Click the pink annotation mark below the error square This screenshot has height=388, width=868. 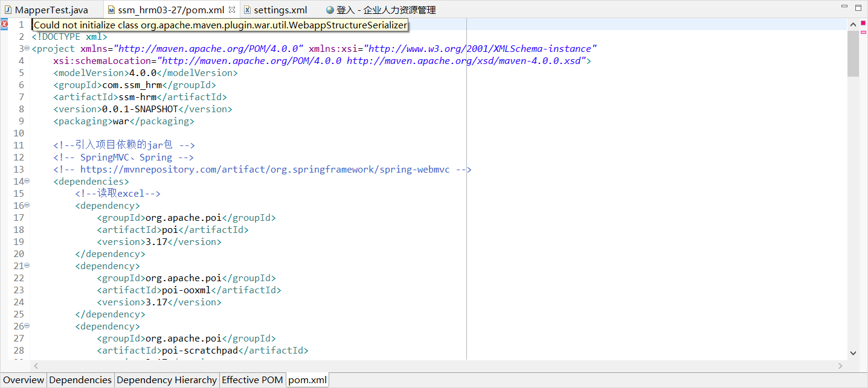point(863,33)
